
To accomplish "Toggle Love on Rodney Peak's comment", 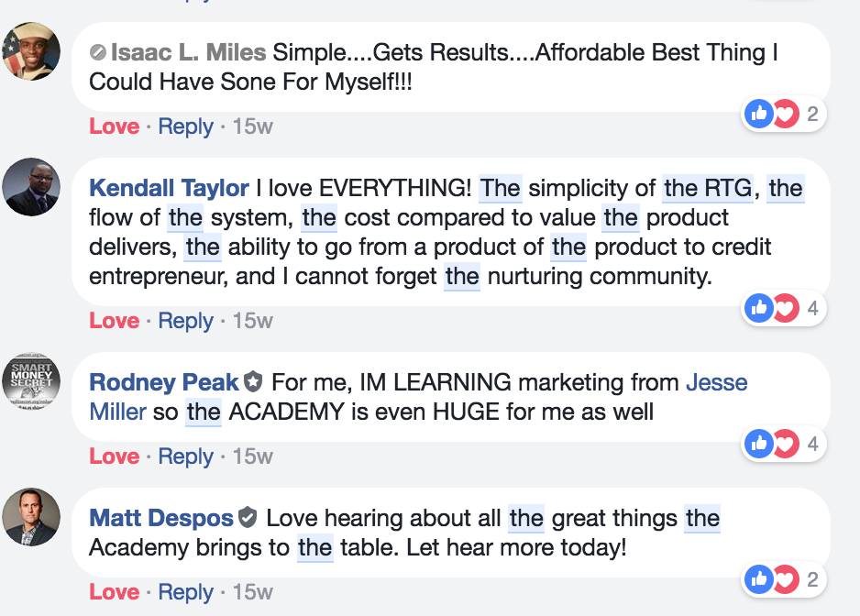I will coord(114,456).
